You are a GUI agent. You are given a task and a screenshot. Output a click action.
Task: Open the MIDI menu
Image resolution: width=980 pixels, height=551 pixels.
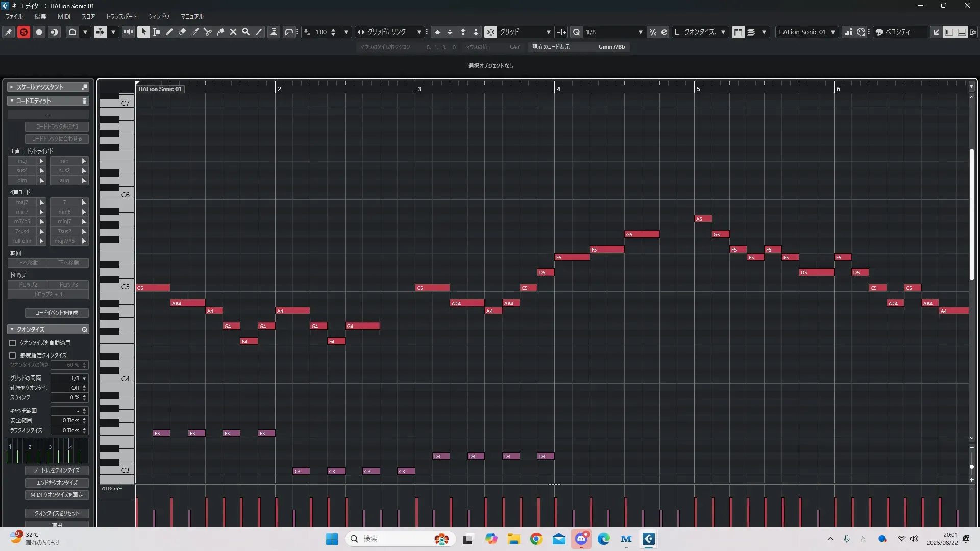64,17
